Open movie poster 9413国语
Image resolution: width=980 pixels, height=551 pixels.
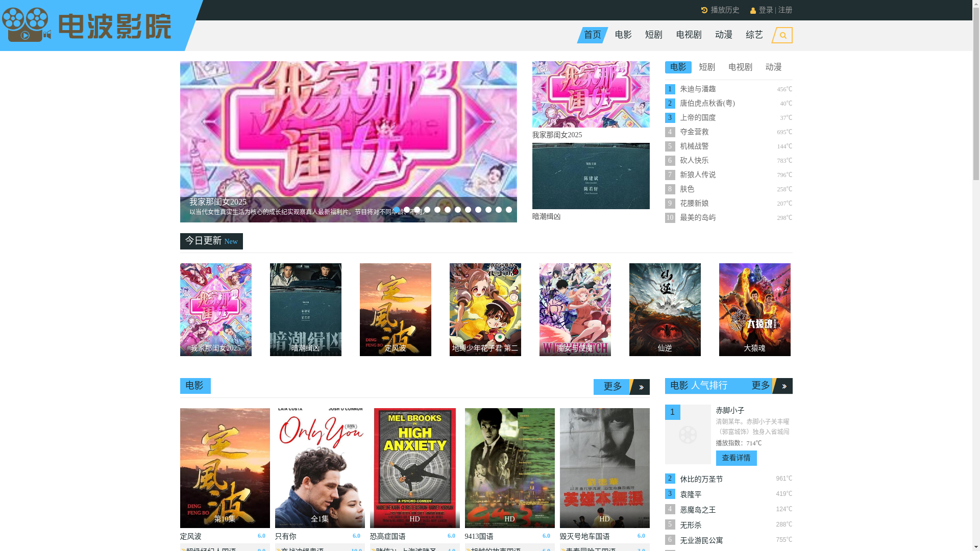click(x=509, y=468)
